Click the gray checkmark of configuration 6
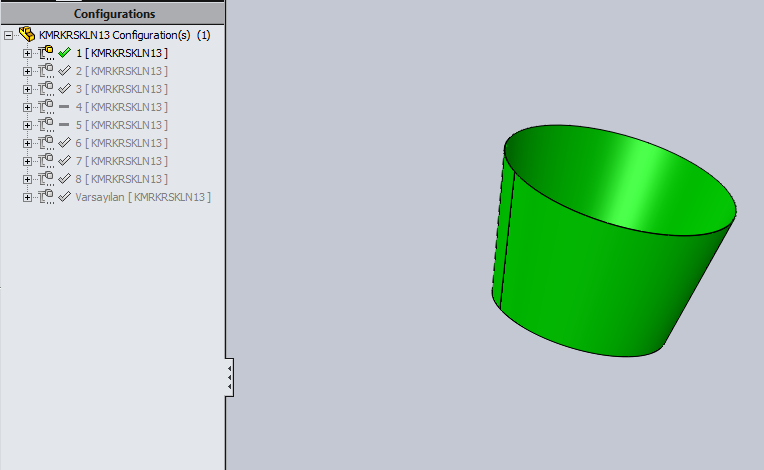Image resolution: width=764 pixels, height=470 pixels. 64,143
